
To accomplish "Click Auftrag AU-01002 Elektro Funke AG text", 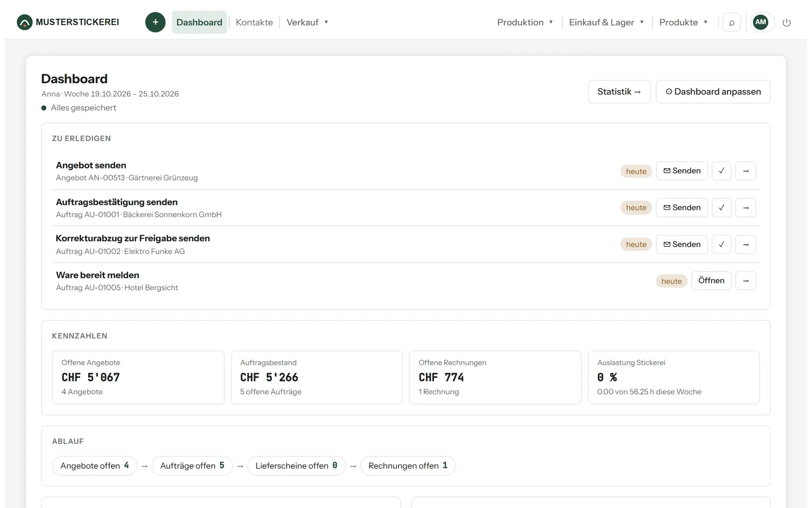I will tap(120, 251).
